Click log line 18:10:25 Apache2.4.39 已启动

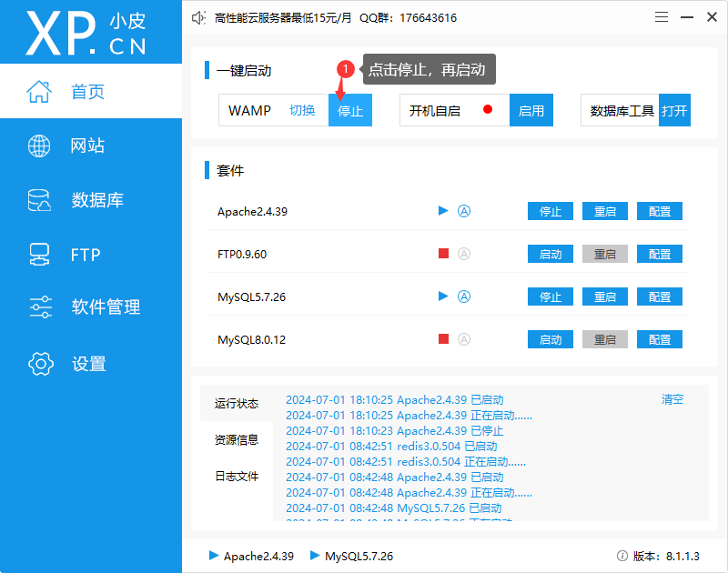pos(395,400)
